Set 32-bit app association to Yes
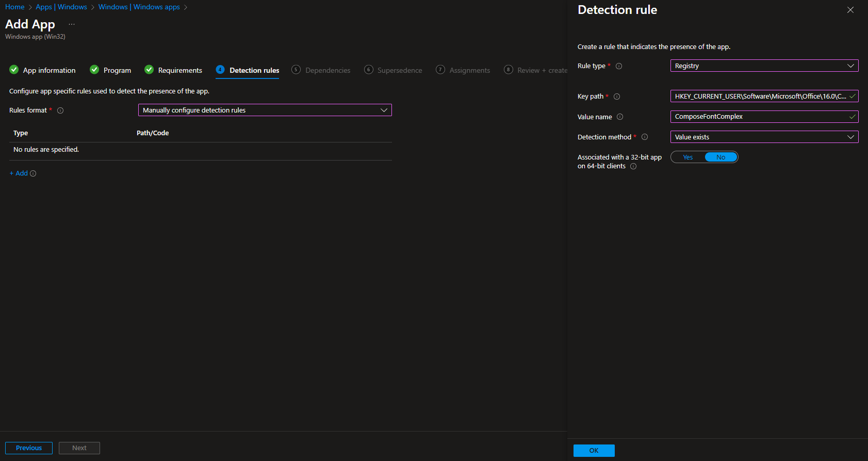Viewport: 868px width, 461px height. tap(688, 157)
